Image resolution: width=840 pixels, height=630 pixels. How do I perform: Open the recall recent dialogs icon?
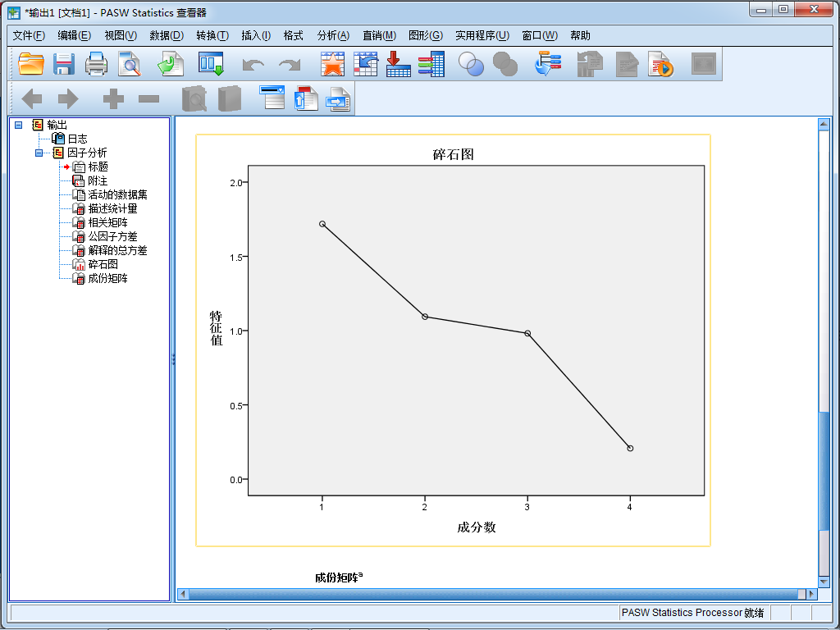(x=211, y=64)
